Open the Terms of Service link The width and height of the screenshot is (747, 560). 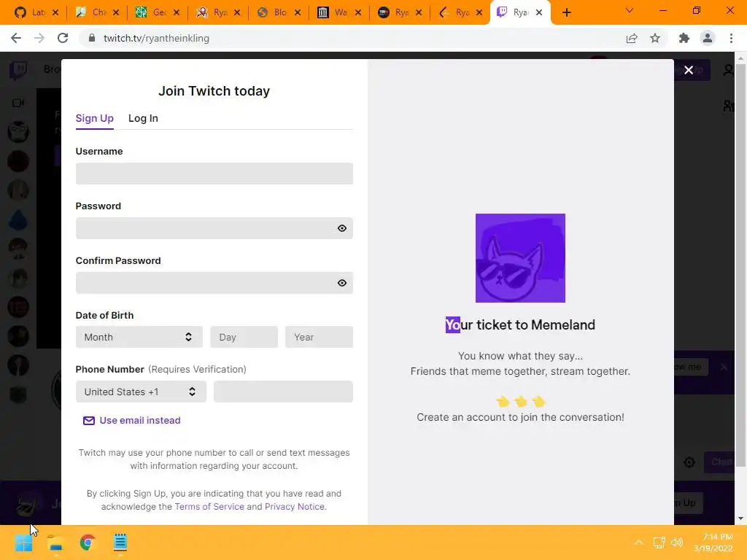[x=209, y=507]
